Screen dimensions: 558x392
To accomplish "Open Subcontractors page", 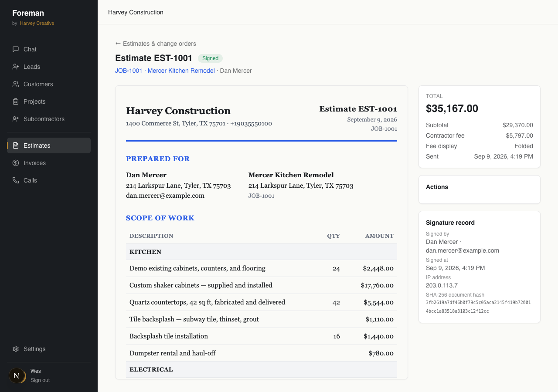I will [x=49, y=119].
